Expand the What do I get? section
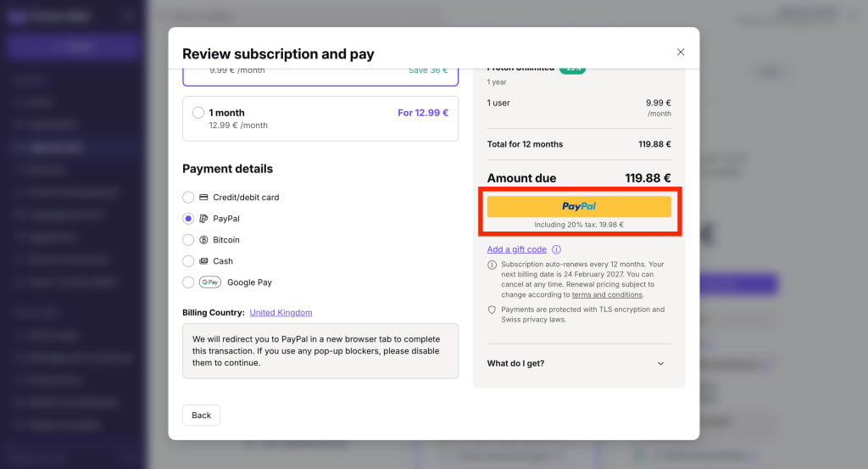Viewport: 868px width, 469px height. pos(579,363)
